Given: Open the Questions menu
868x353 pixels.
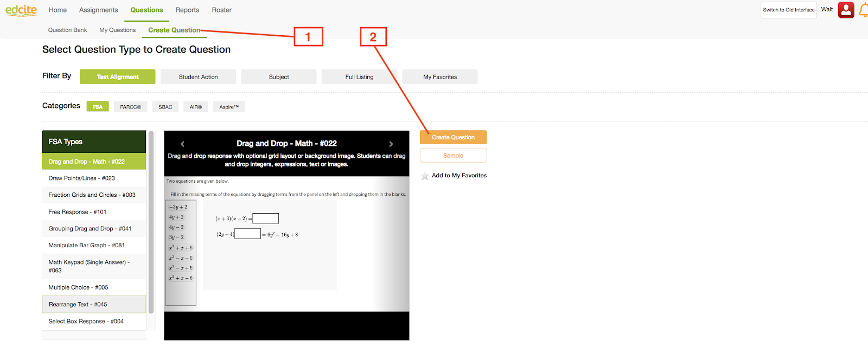Looking at the screenshot, I should click(x=146, y=10).
